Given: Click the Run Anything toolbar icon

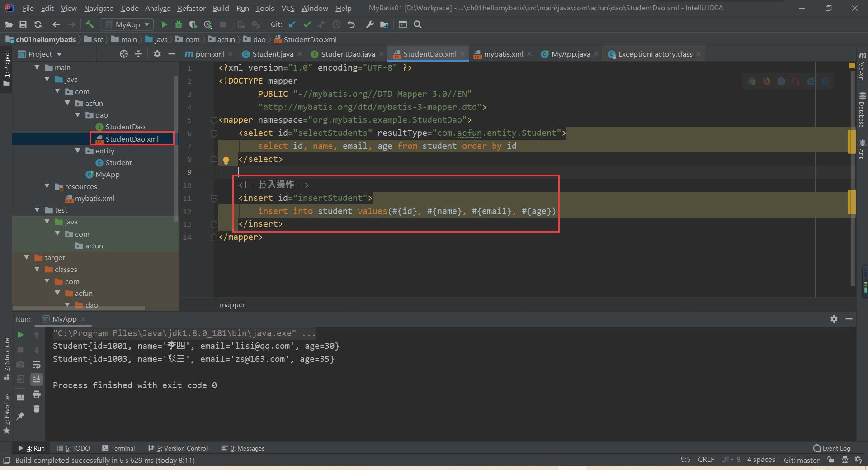Looking at the screenshot, I should 403,24.
